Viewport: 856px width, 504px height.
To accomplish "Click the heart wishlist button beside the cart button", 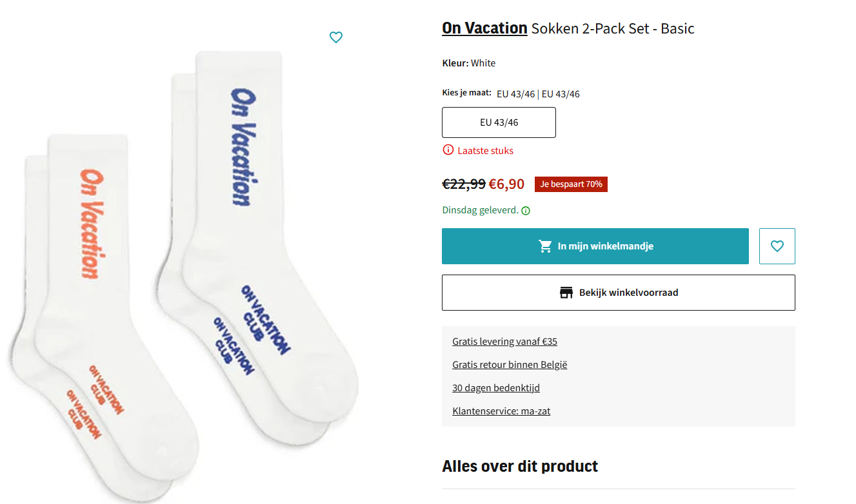I will tap(777, 246).
